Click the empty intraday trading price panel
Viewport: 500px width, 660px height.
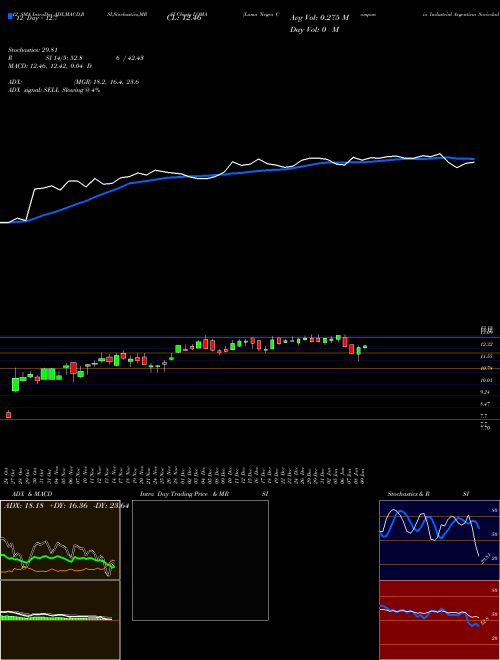[200, 560]
